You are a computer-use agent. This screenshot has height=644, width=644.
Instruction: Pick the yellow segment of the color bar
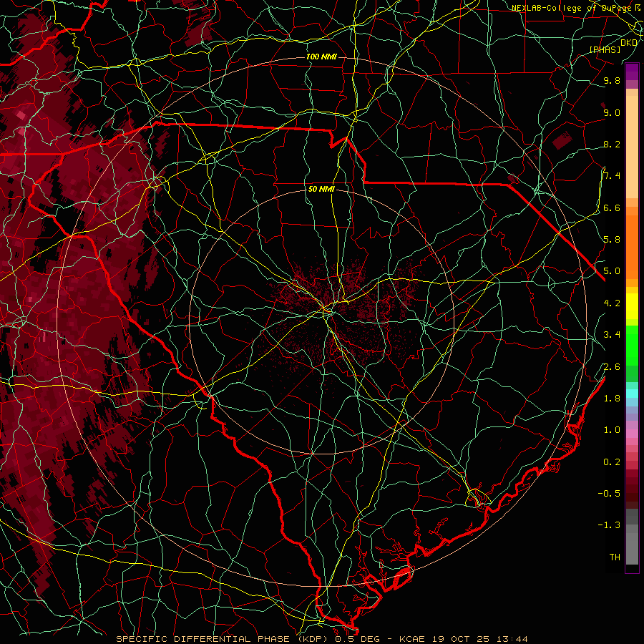632,306
